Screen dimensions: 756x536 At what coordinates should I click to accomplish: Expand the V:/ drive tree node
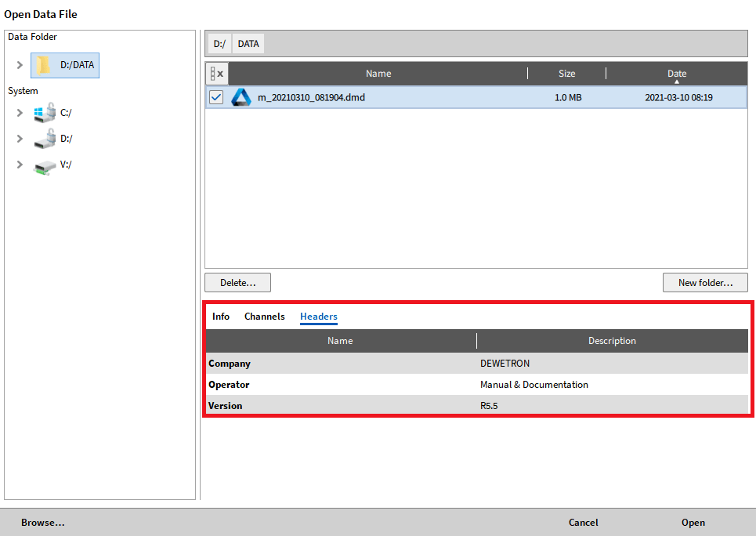(20, 165)
